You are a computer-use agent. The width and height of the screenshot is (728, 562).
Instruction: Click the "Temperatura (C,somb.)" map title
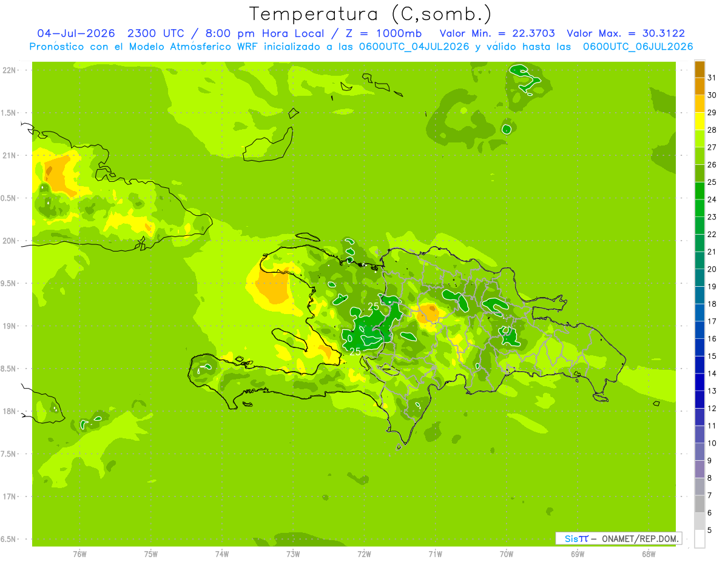pos(371,14)
